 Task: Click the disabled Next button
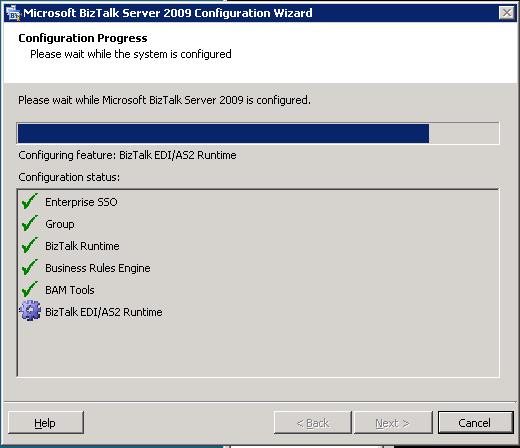[x=393, y=423]
